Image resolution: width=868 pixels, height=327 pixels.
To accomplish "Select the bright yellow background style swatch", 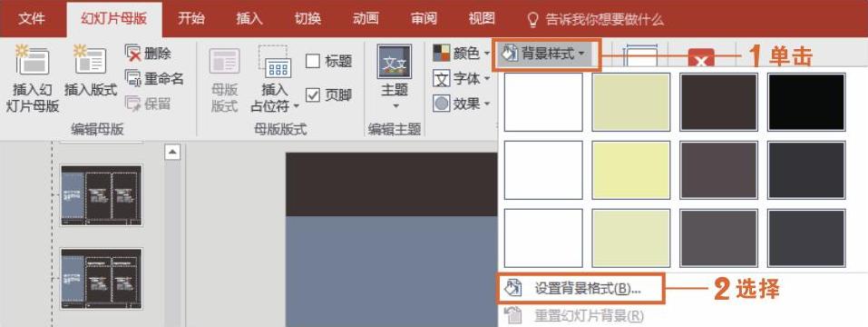I will click(x=630, y=170).
